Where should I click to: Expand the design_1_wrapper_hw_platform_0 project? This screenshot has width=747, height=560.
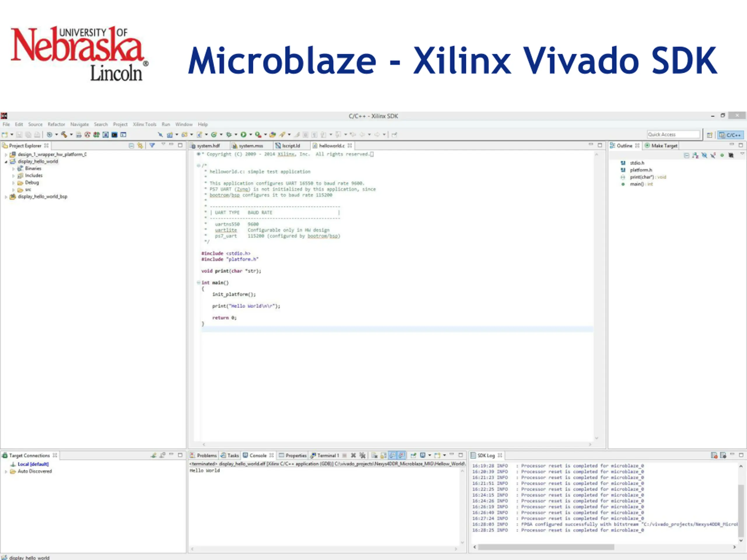click(6, 155)
